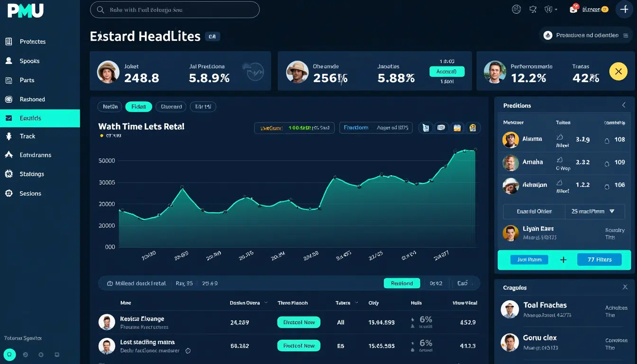The height and width of the screenshot is (364, 637).
Task: Toggle the Netin filter pill
Action: pos(110,107)
